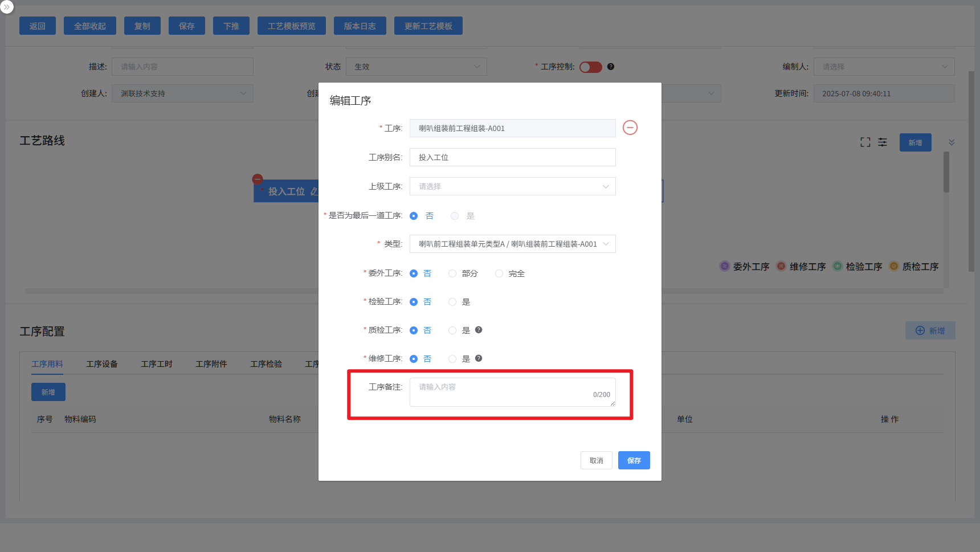The image size is (980, 552).
Task: Switch to the 工序检验 tab
Action: 266,364
